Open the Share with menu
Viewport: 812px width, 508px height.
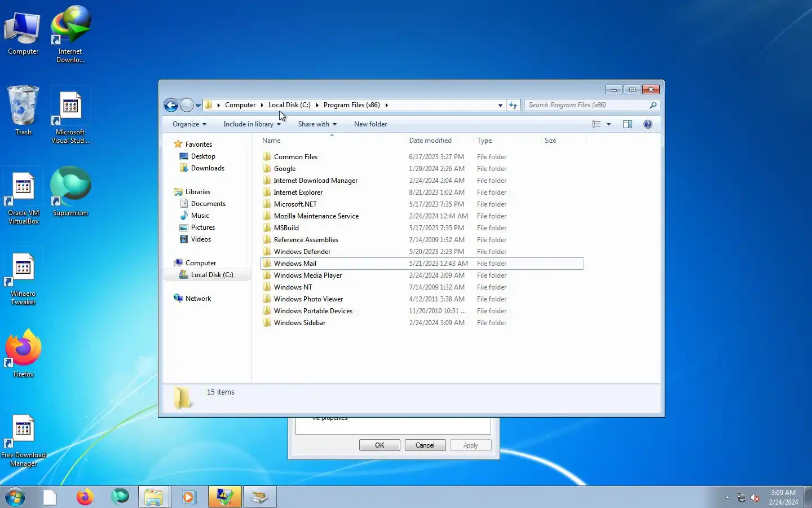click(317, 124)
